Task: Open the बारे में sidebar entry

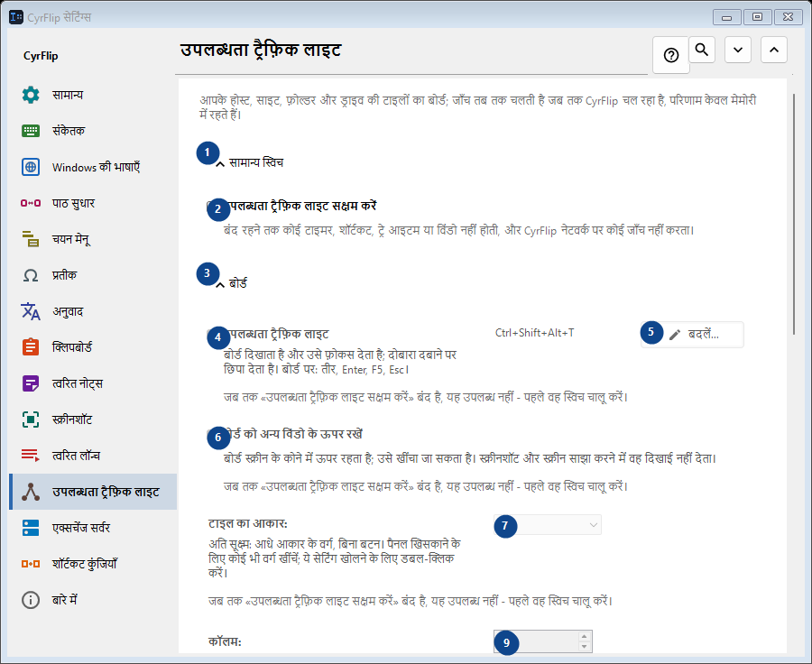Action: point(93,600)
